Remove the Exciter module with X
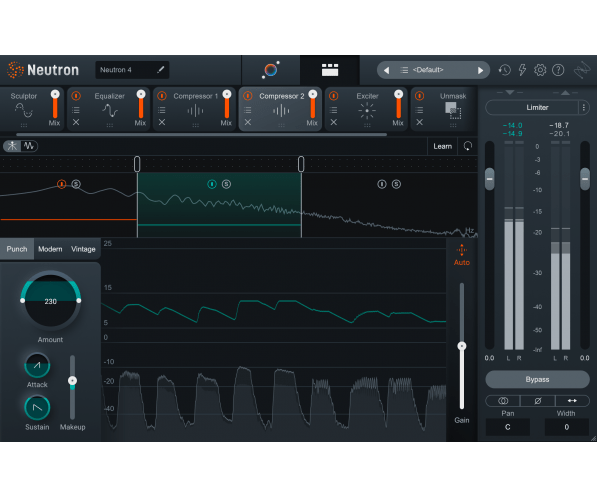 coord(334,122)
